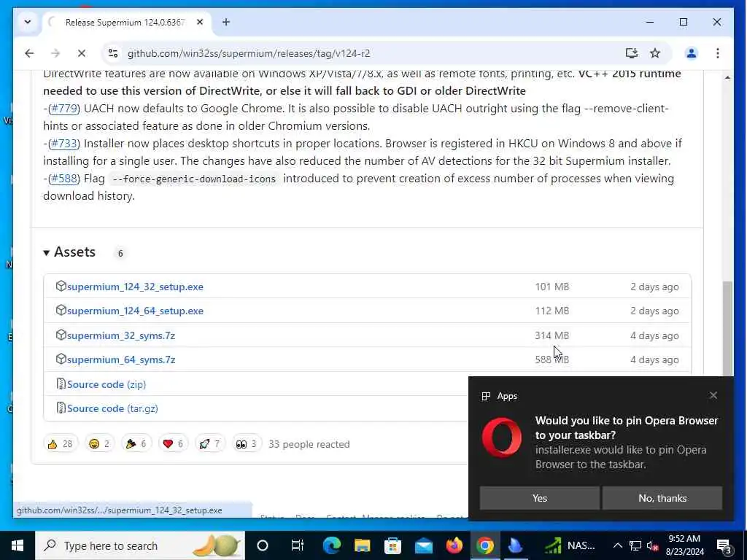
Task: Click the scrollbar up arrow
Action: tap(727, 77)
